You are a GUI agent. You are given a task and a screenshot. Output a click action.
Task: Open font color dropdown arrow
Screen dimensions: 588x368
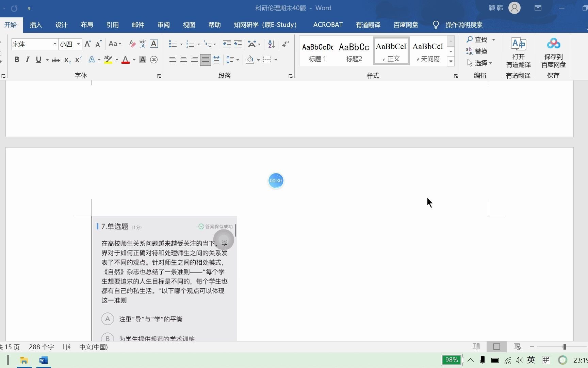pos(134,60)
